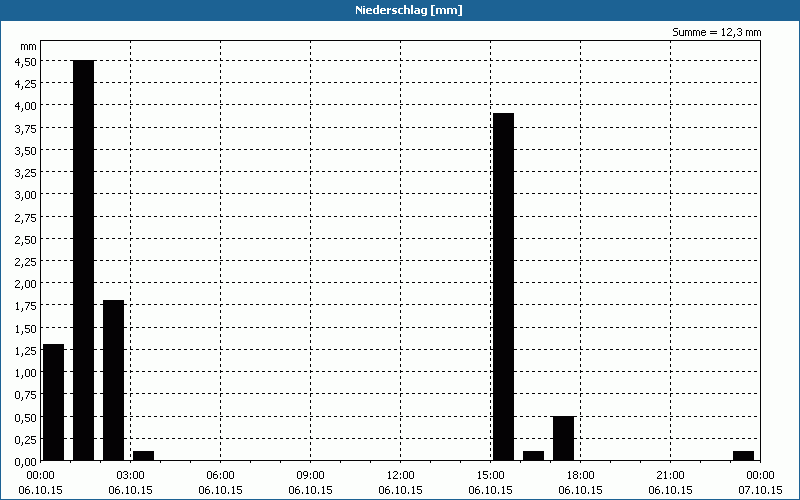
Task: Click the 21:00 x-axis time label
Action: tap(670, 476)
